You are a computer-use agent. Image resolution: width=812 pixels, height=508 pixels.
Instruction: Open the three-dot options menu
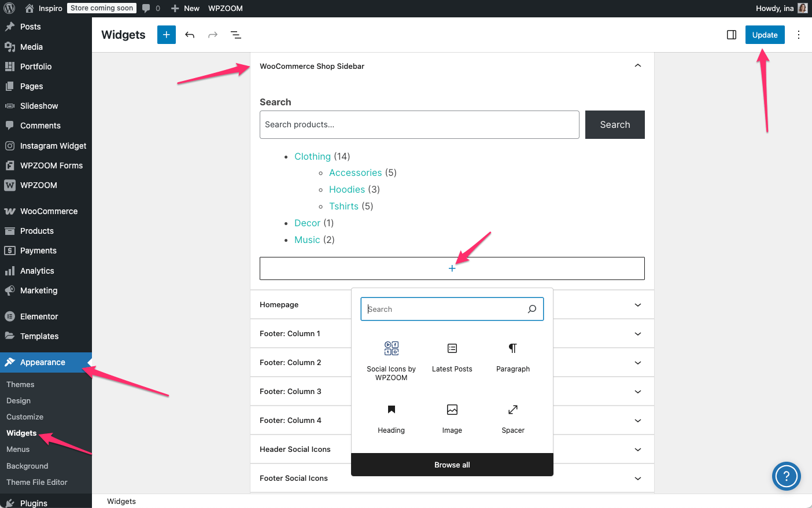tap(798, 35)
